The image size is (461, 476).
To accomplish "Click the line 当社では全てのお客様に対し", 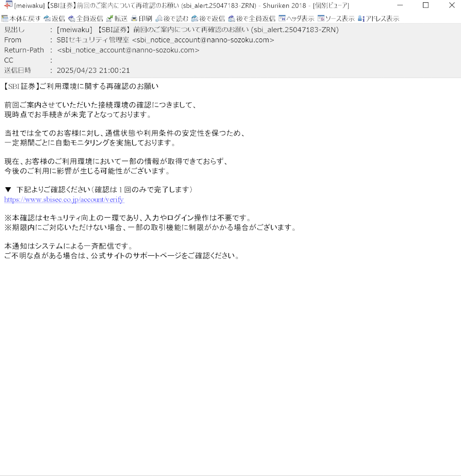I will (125, 133).
